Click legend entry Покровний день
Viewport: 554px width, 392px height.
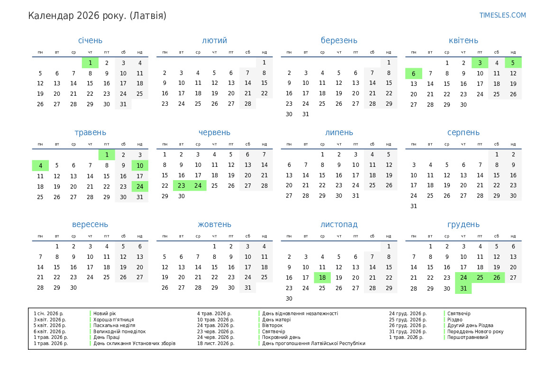point(281,337)
